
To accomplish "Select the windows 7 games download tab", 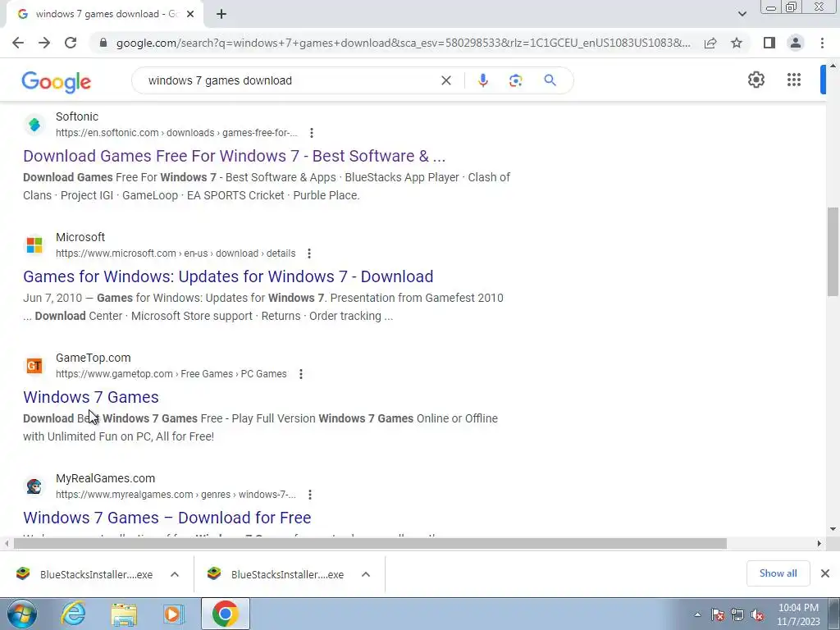I will click(105, 14).
